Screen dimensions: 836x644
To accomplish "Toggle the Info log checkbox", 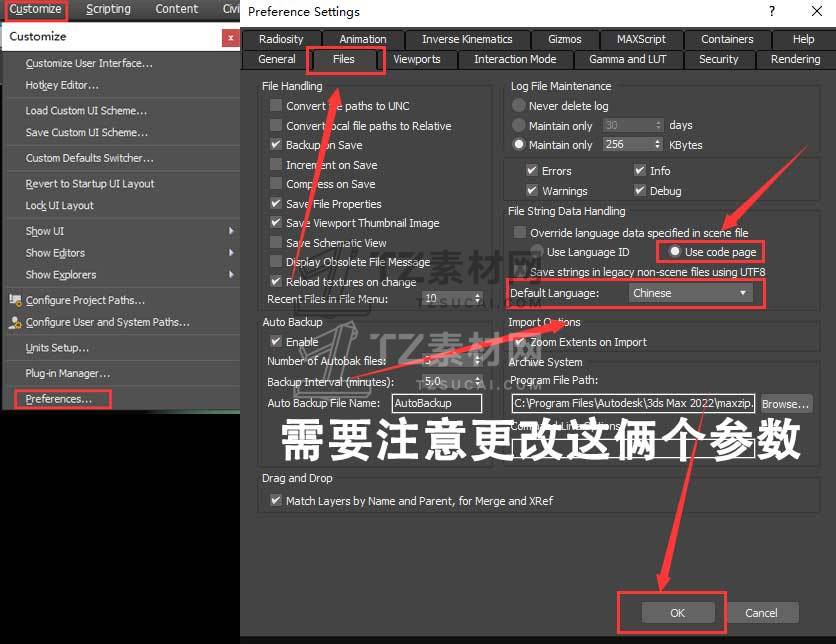I will [x=640, y=171].
